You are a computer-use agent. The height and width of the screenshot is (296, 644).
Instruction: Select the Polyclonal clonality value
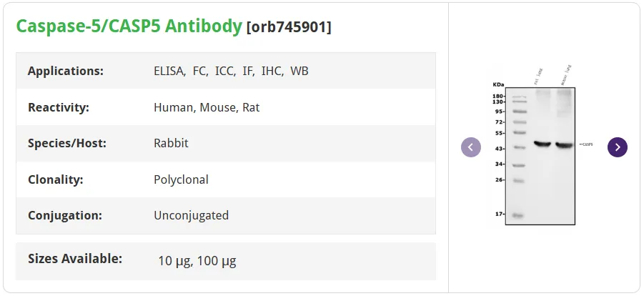click(x=181, y=179)
